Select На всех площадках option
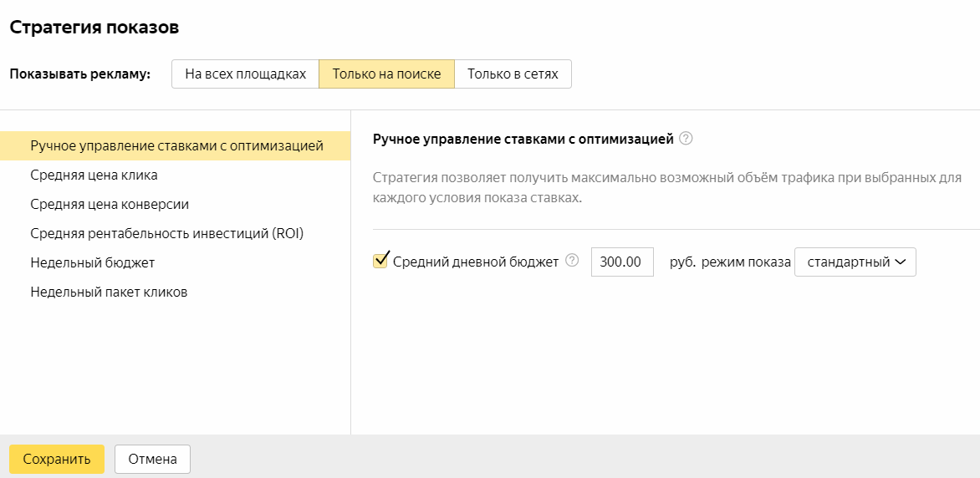This screenshot has width=980, height=478. (246, 74)
